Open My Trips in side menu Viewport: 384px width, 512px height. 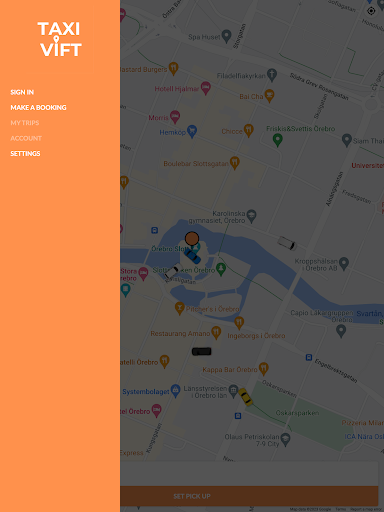[x=25, y=123]
